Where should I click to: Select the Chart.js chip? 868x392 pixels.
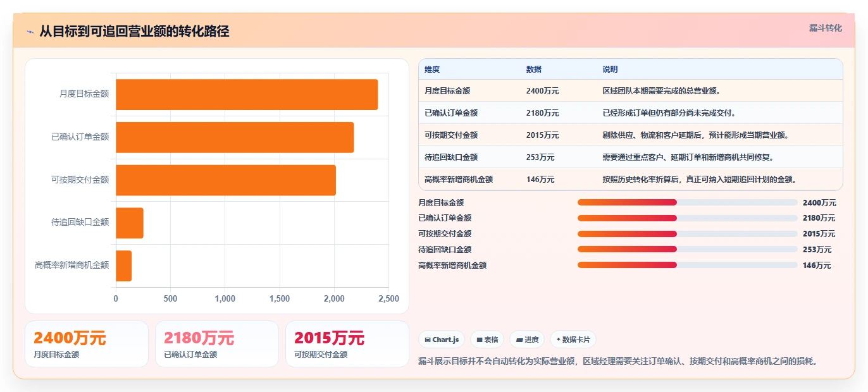(442, 340)
